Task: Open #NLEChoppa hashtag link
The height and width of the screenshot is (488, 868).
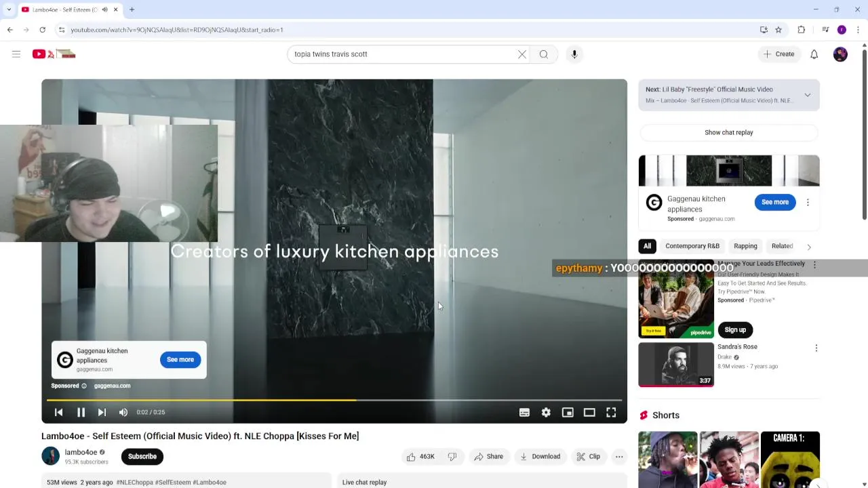Action: [x=135, y=483]
